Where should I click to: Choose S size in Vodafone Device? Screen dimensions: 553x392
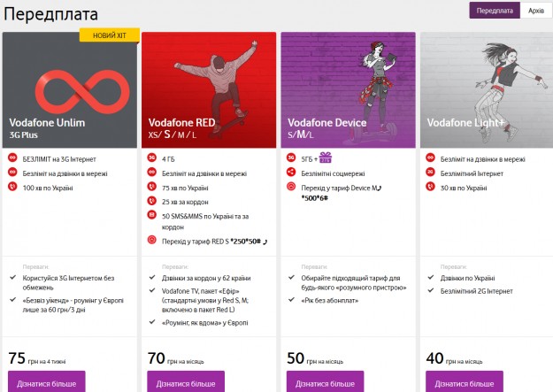pos(291,136)
